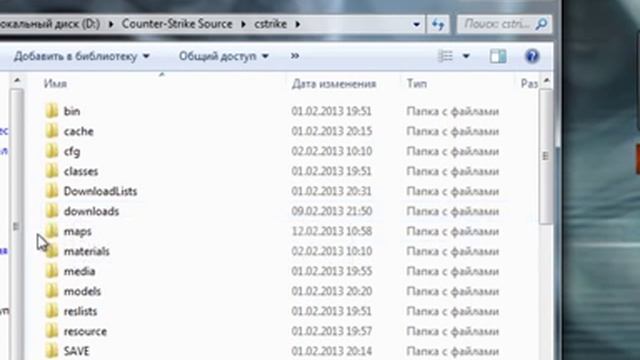This screenshot has height=360, width=640.
Task: Click the 'cache' folder name
Action: point(79,131)
